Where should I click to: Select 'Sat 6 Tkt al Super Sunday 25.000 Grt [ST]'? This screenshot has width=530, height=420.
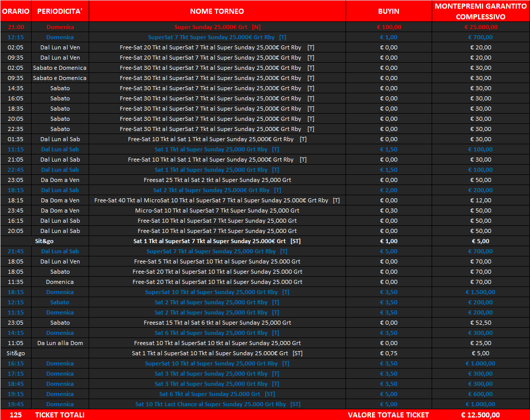point(217,394)
